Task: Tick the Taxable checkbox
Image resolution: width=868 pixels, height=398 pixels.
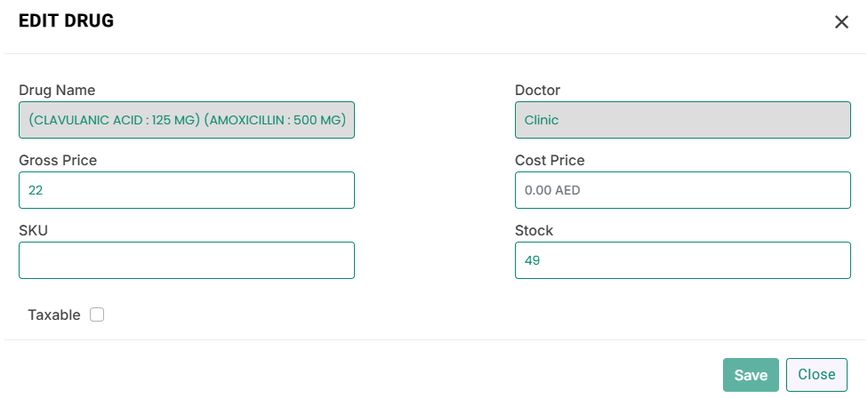Action: point(97,314)
